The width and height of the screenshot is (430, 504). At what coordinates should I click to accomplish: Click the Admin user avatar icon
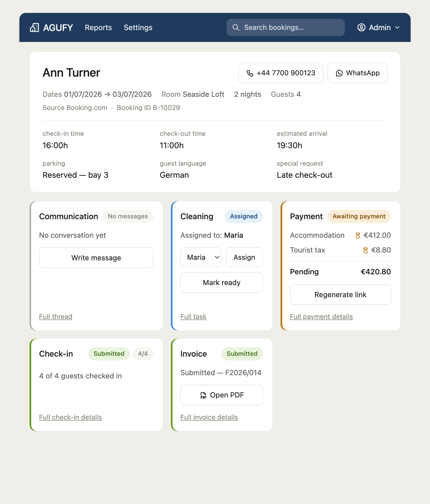(x=361, y=27)
